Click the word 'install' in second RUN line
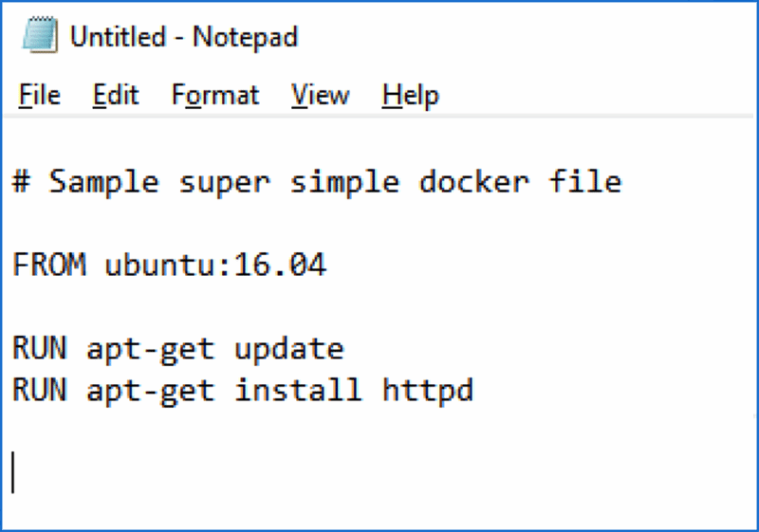Image resolution: width=759 pixels, height=532 pixels. pos(298,390)
